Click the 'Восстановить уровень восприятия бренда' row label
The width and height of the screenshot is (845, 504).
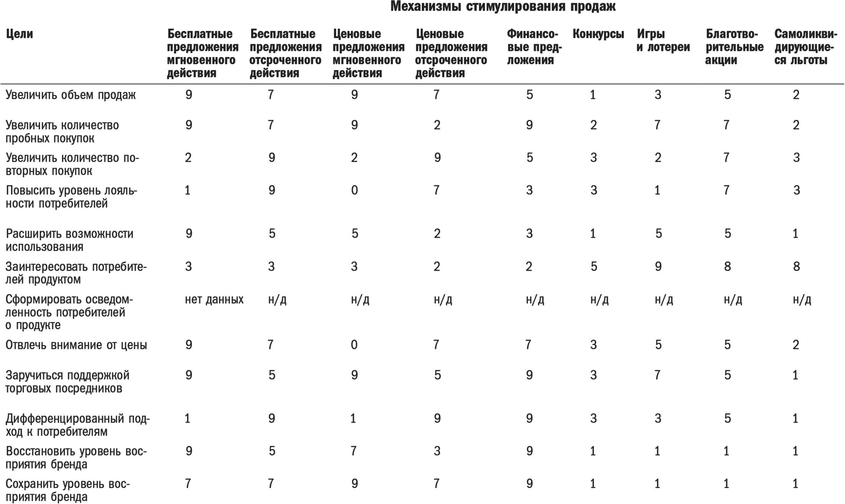click(x=76, y=458)
